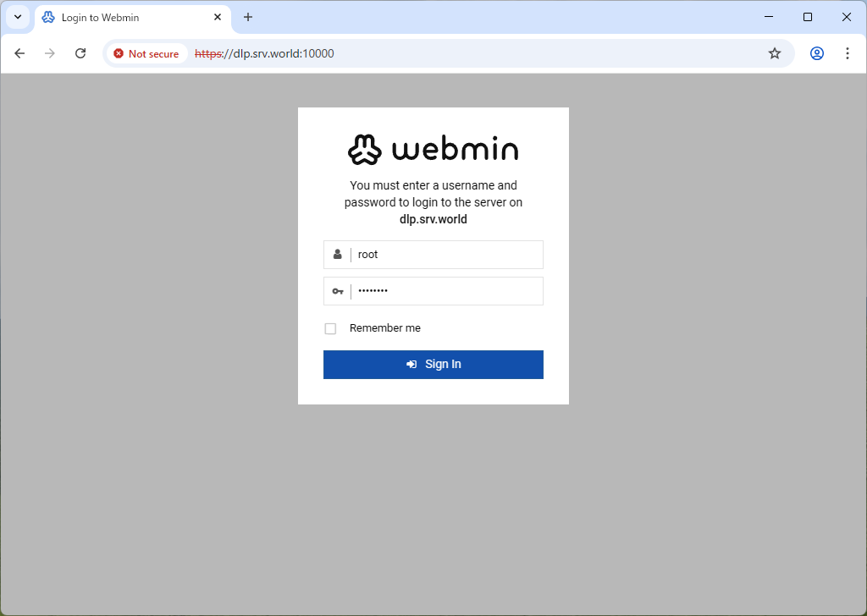Go back to previous page

19,53
